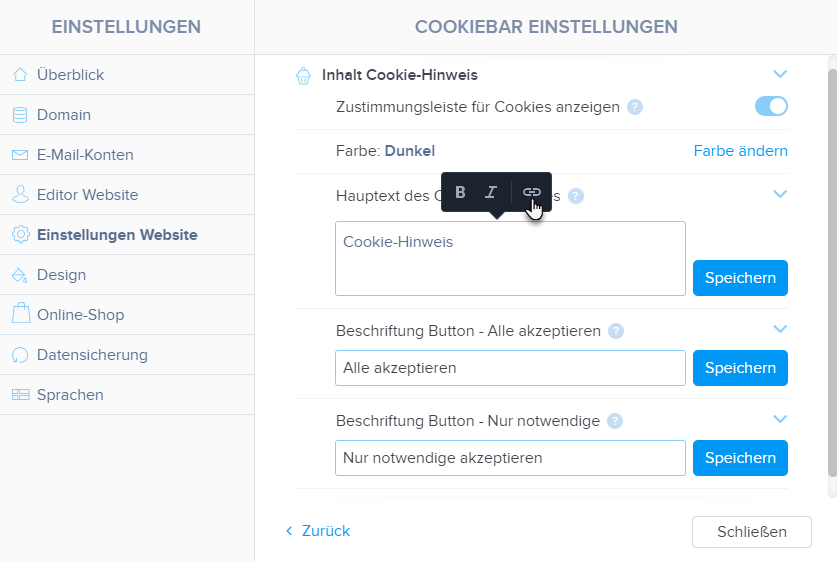Collapse Beschriftung Button Nur notwendige chevron
This screenshot has width=837, height=562.
tap(781, 419)
